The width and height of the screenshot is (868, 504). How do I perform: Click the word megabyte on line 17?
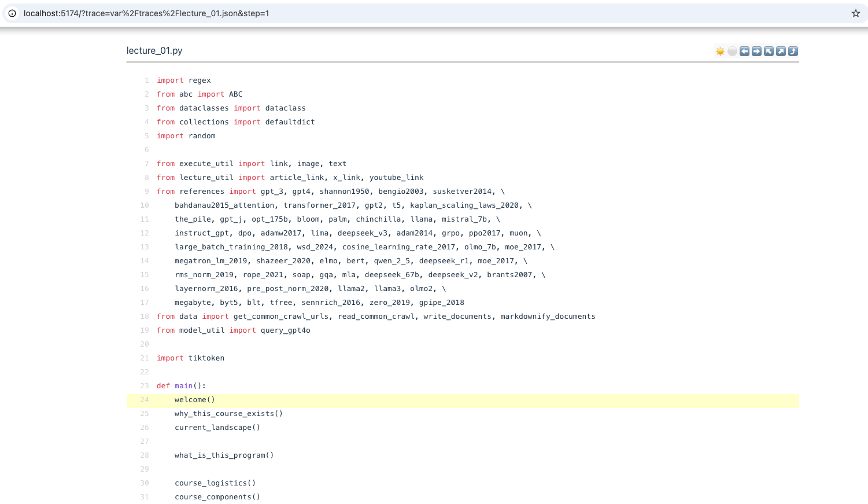[193, 303]
